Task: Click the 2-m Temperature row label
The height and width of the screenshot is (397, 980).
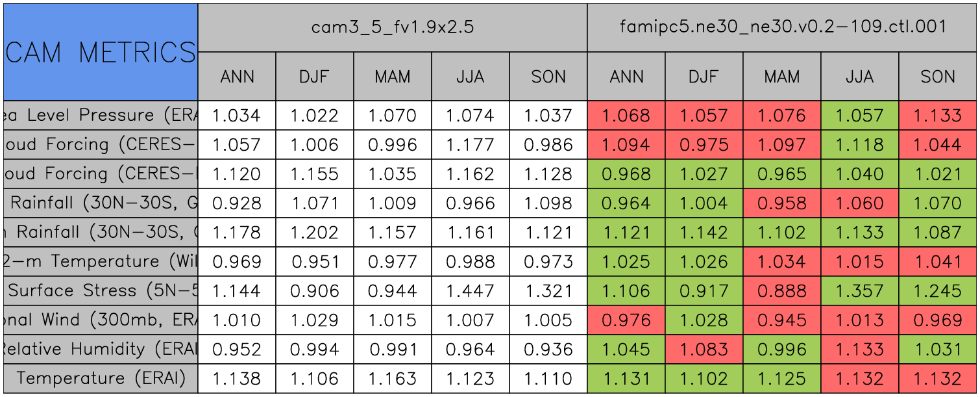Action: [x=101, y=261]
